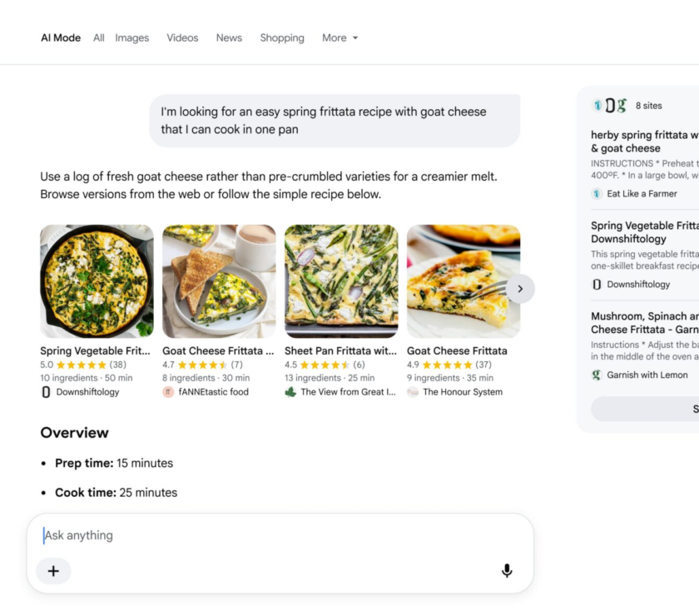Screen dimensions: 699x616
Task: Click the plus attachment button
Action: coord(53,571)
